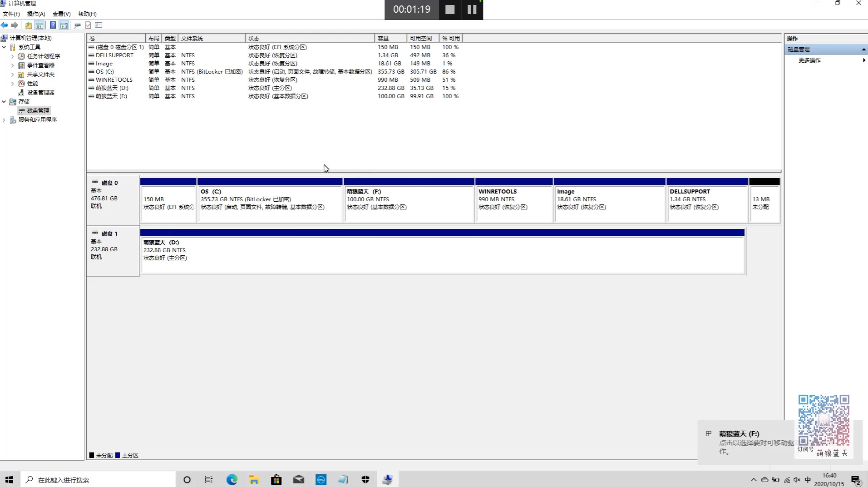868x487 pixels.
Task: Expand the 共享文件夹 node
Action: point(12,75)
